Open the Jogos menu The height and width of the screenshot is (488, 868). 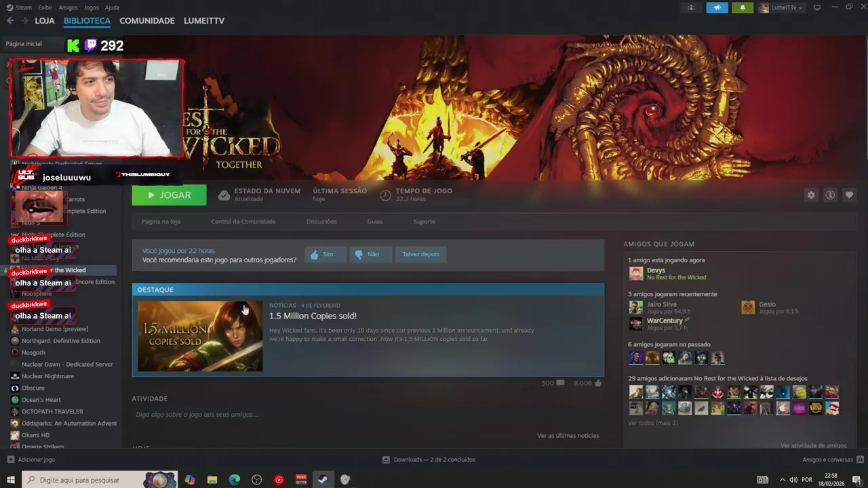point(91,7)
